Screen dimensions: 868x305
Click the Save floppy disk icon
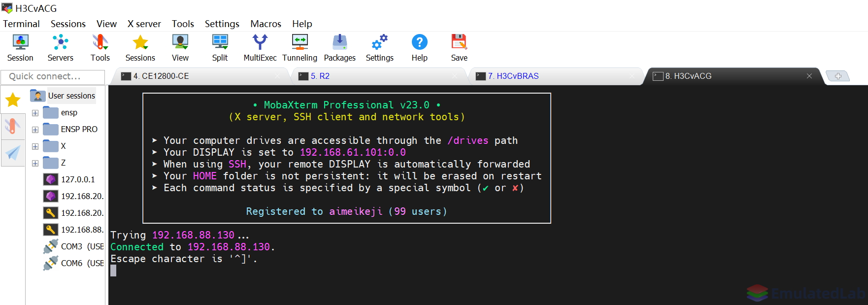click(x=459, y=48)
